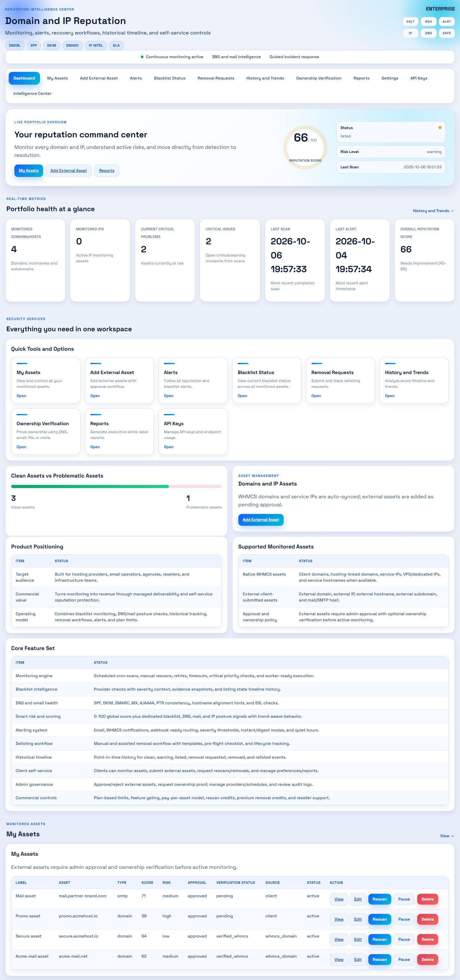The width and height of the screenshot is (460, 980).
Task: View the mail.partner-brand.com asset
Action: point(339,900)
